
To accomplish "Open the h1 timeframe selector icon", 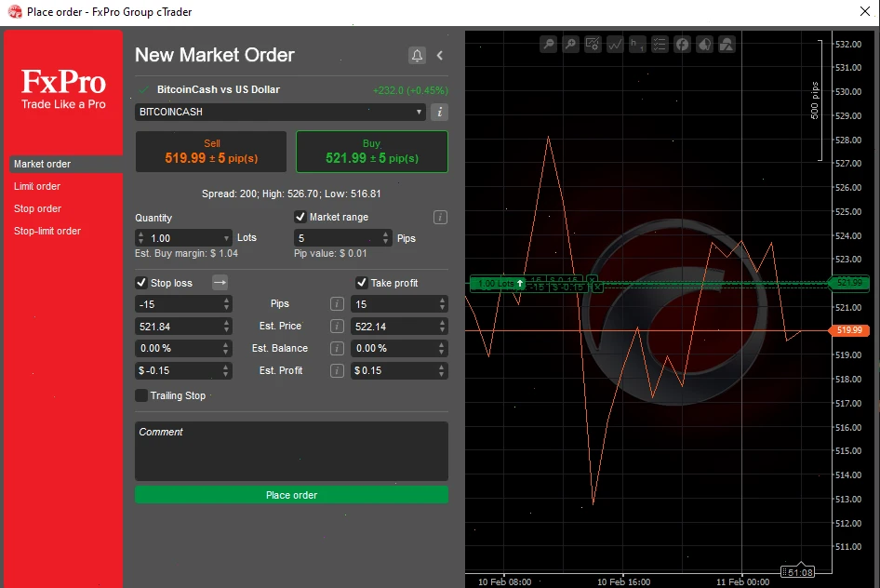I will coord(637,44).
